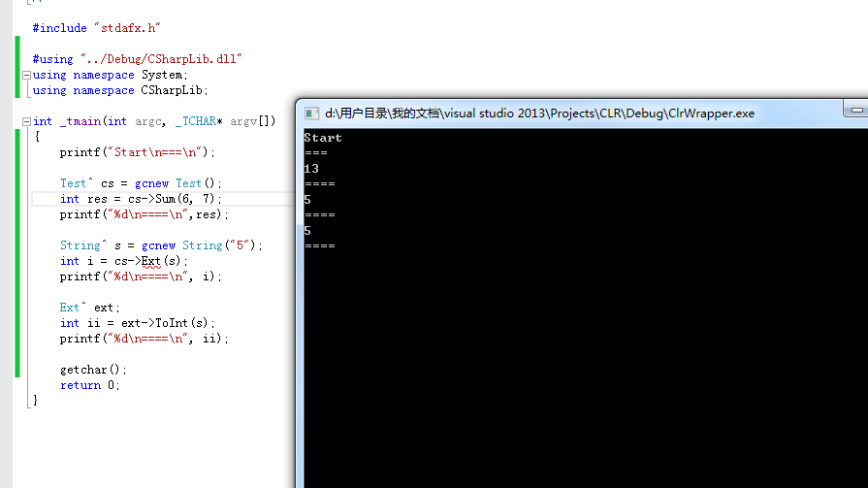Image resolution: width=868 pixels, height=488 pixels.
Task: Click the 'Start' output line in console
Action: [323, 138]
